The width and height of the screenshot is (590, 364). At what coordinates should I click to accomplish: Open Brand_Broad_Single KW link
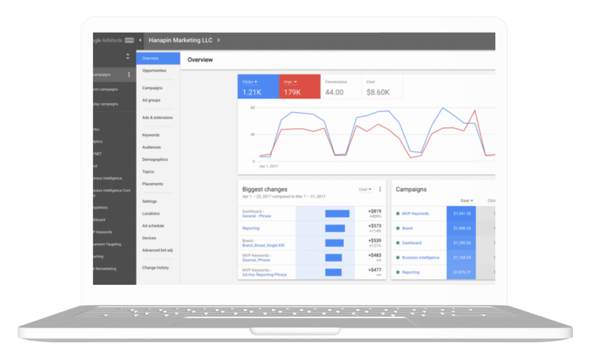[263, 246]
